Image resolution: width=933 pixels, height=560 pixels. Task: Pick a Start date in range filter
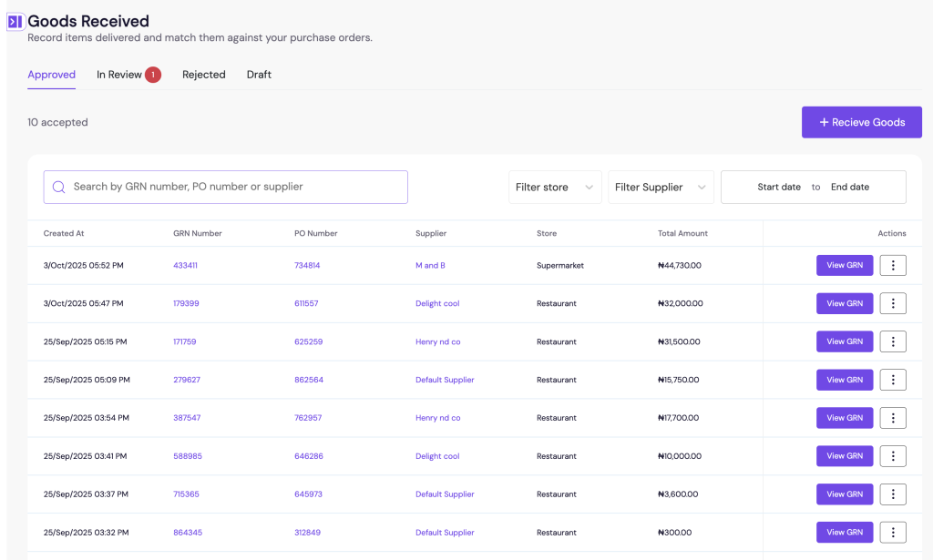pos(778,188)
